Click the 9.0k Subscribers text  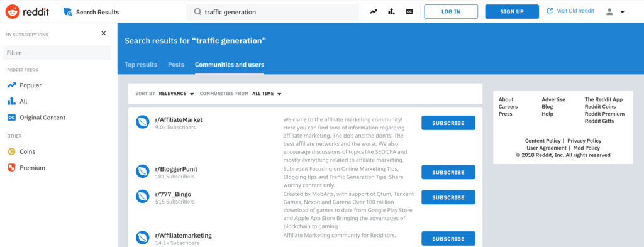pyautogui.click(x=175, y=127)
